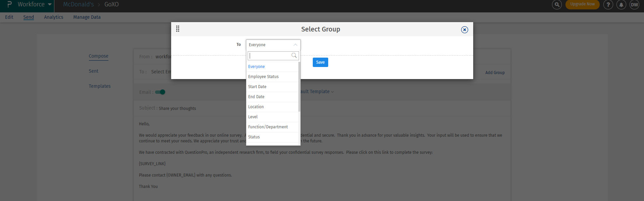The height and width of the screenshot is (201, 644).
Task: Open the notifications bell icon
Action: point(621,5)
